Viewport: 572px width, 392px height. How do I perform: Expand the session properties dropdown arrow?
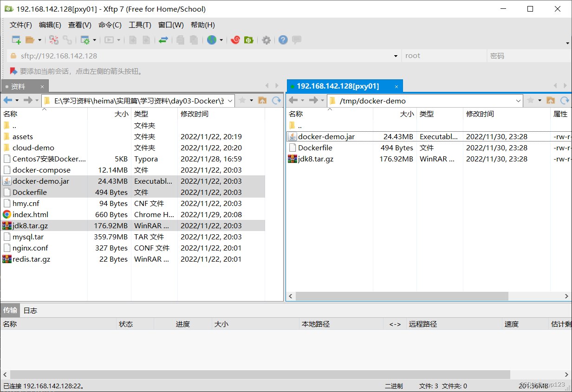(94, 40)
